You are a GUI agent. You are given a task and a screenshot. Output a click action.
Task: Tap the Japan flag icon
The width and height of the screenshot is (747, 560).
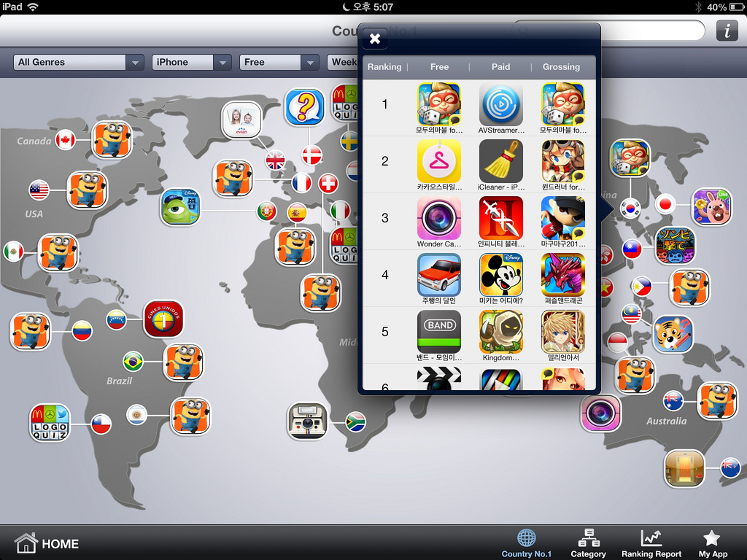[x=665, y=205]
